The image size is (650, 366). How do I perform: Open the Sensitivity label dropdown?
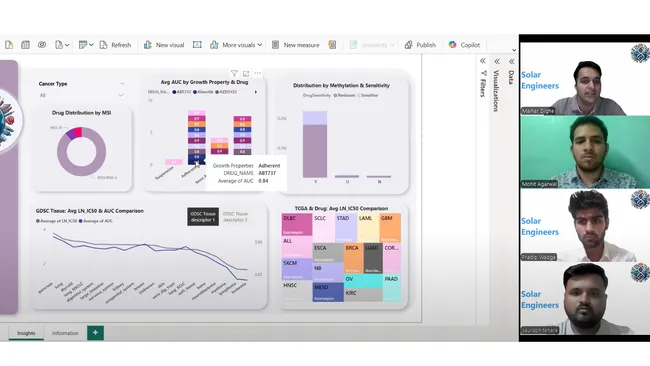click(372, 45)
